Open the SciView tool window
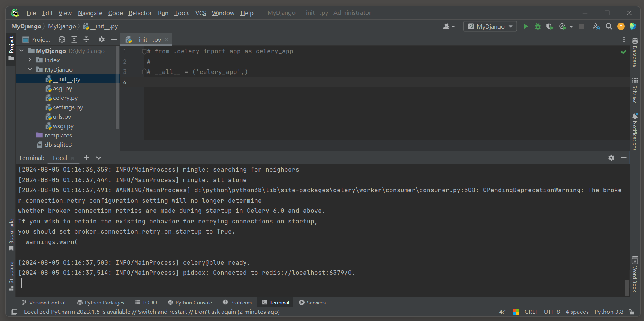Viewport: 644px width, 321px height. (635, 90)
